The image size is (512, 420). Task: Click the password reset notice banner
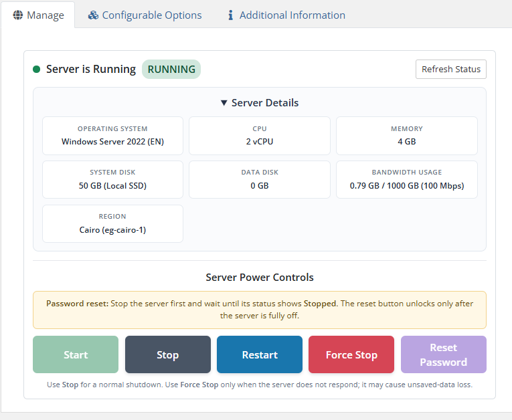click(x=260, y=310)
